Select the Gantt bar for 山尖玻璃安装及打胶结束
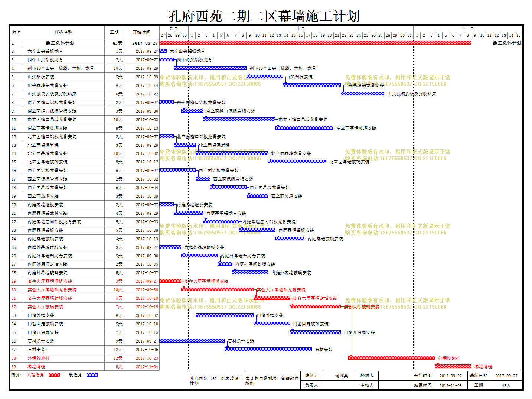The height and width of the screenshot is (399, 532). click(x=363, y=94)
